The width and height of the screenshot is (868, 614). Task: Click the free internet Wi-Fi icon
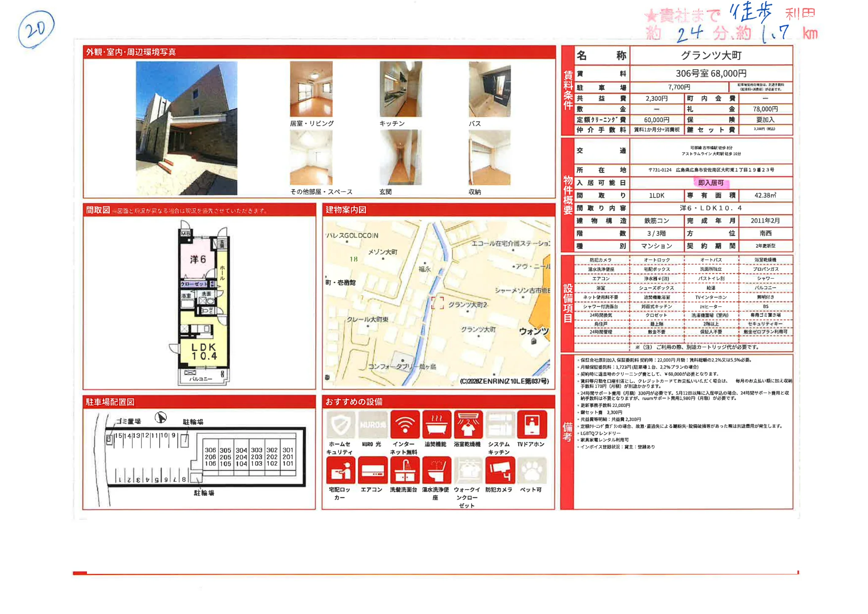pyautogui.click(x=404, y=425)
